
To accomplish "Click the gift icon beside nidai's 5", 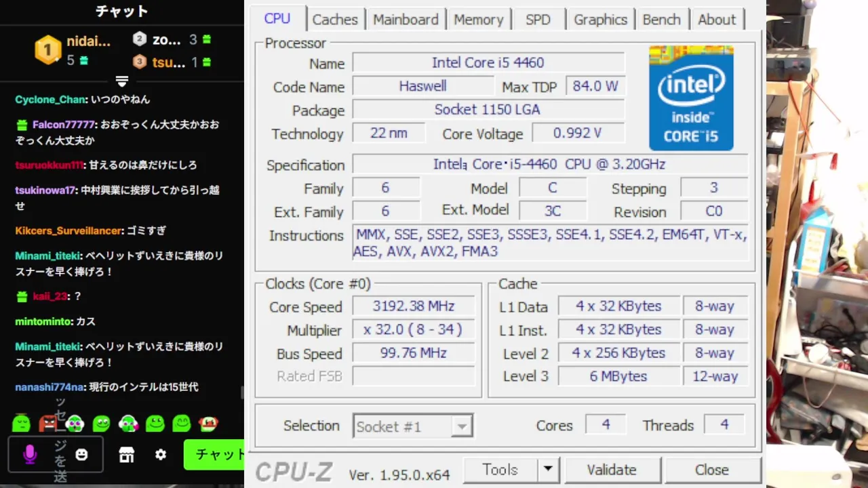I will (x=83, y=61).
